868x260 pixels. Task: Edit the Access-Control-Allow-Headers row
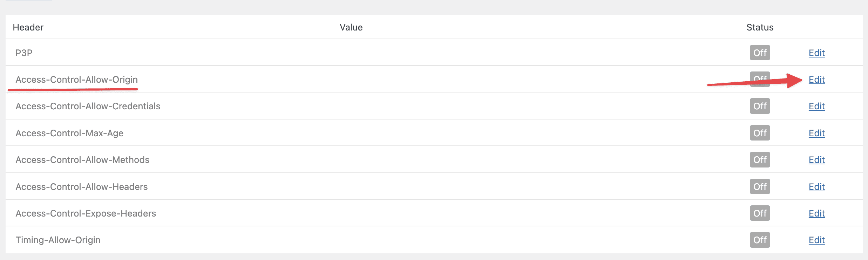click(816, 187)
